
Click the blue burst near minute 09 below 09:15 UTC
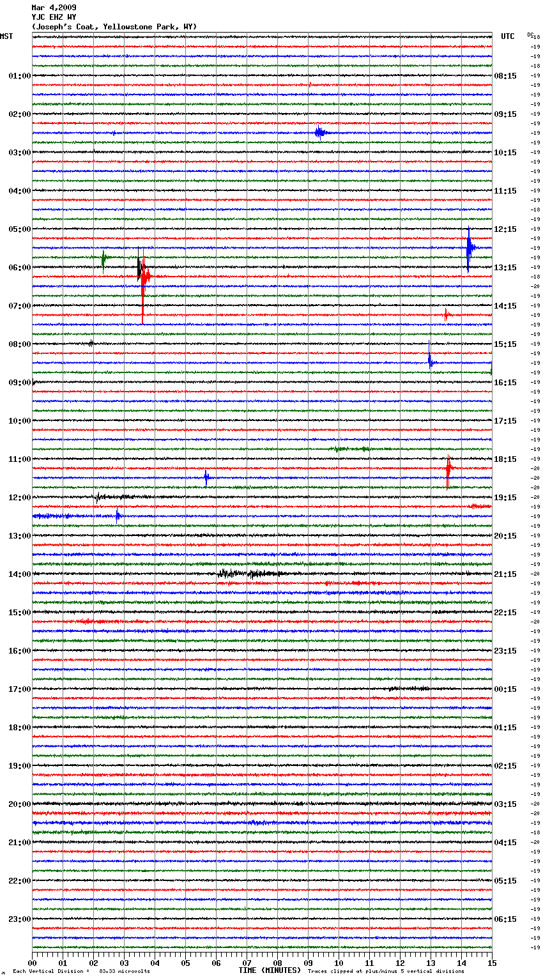pyautogui.click(x=320, y=132)
